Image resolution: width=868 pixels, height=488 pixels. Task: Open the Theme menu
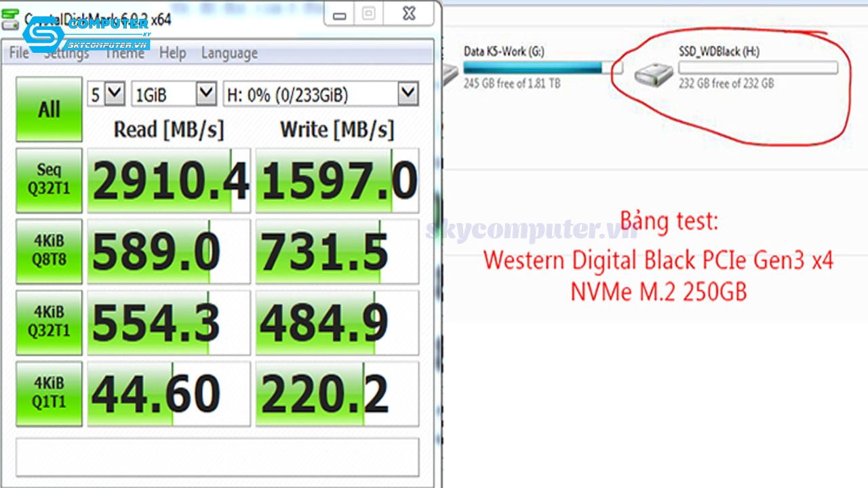coord(125,53)
